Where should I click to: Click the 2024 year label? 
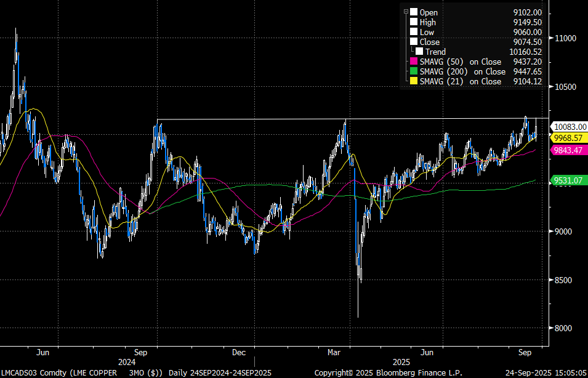click(127, 363)
